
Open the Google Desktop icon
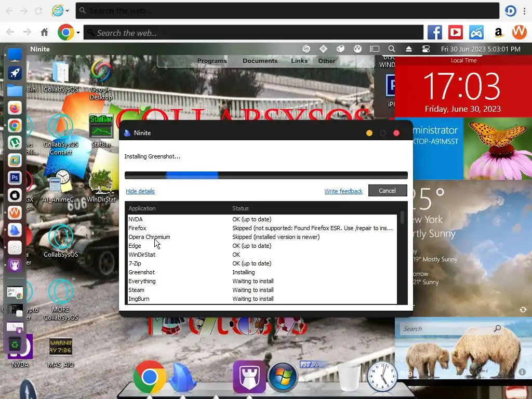point(101,79)
